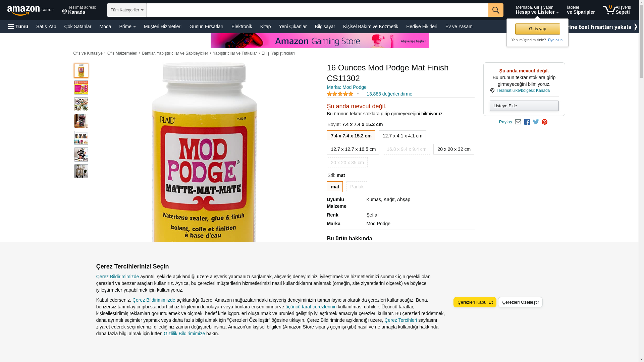Click the search input field
Viewport: 644px width, 362px height.
tap(317, 10)
